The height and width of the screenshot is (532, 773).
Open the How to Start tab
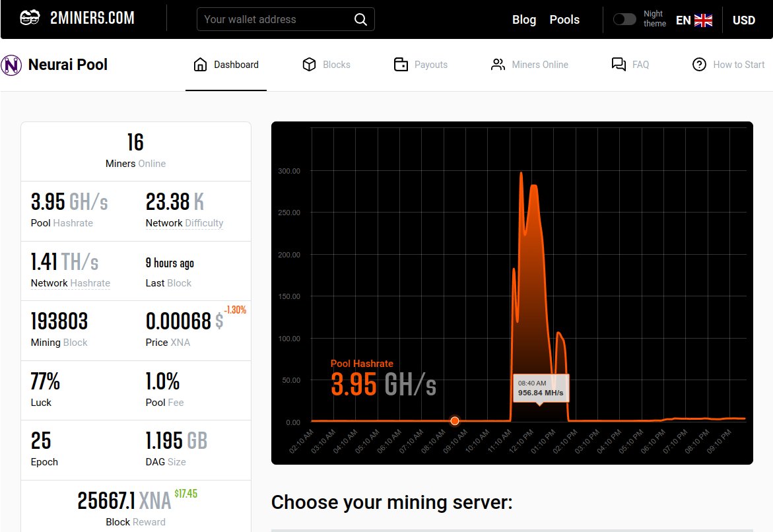click(728, 65)
